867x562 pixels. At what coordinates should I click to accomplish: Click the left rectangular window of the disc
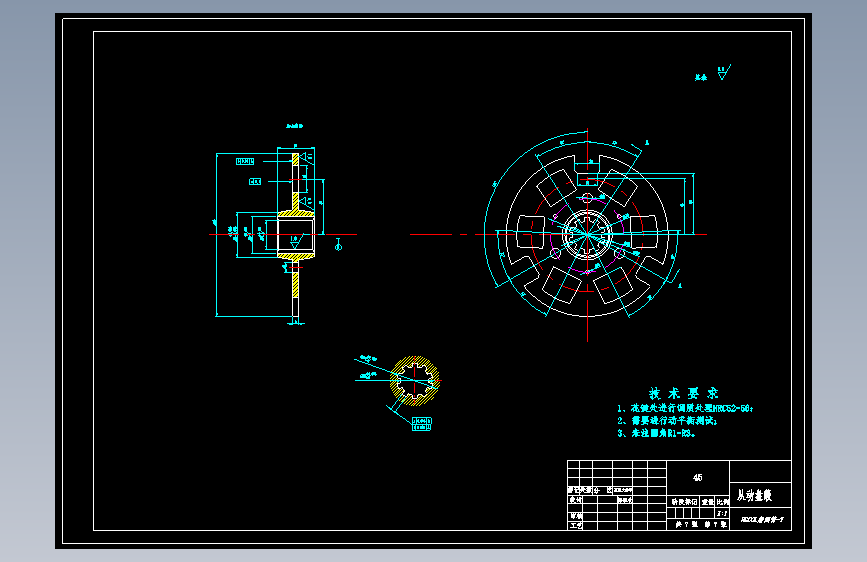coord(530,232)
